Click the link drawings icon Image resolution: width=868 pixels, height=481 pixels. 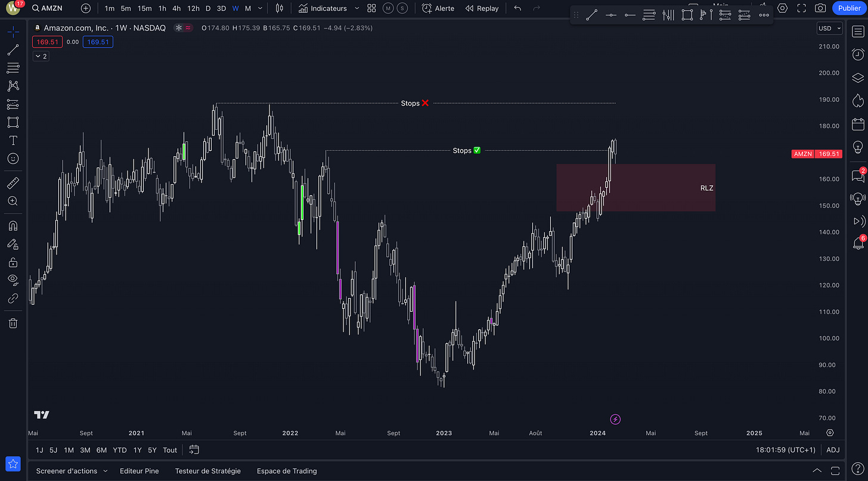pyautogui.click(x=13, y=298)
